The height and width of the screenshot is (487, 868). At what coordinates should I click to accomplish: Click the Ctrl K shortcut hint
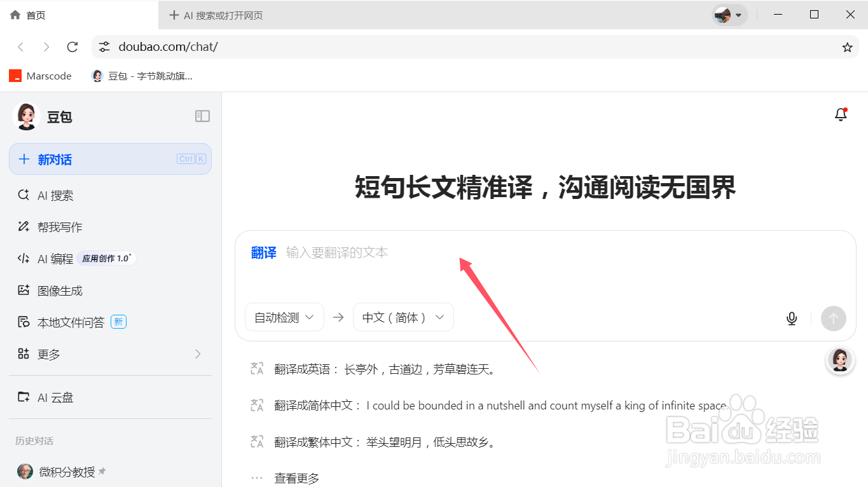(191, 159)
